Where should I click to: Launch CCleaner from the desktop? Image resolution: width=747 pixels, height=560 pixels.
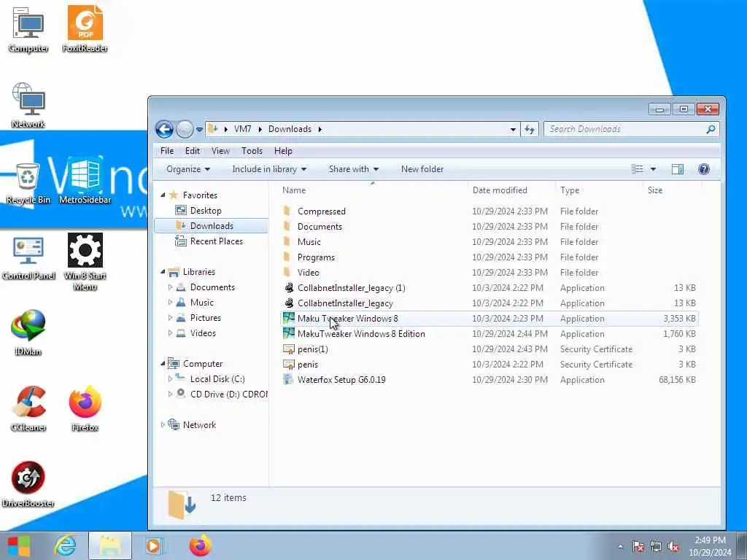[28, 408]
